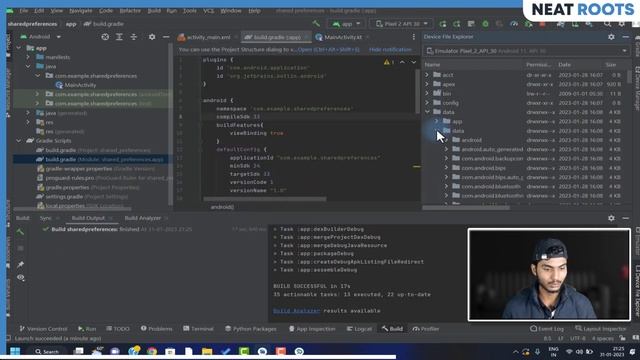Click the Build Analyzer results link

coord(296,311)
